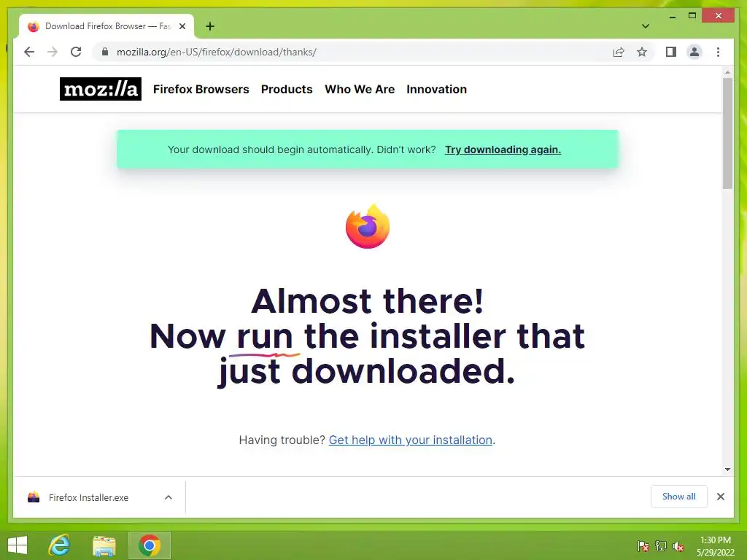Click Chrome taskbar icon

pyautogui.click(x=150, y=545)
